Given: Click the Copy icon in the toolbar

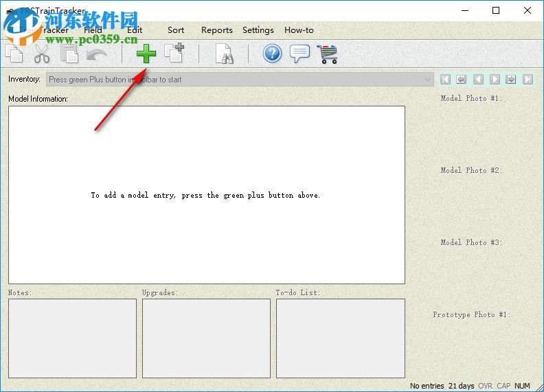Looking at the screenshot, I should [14, 54].
